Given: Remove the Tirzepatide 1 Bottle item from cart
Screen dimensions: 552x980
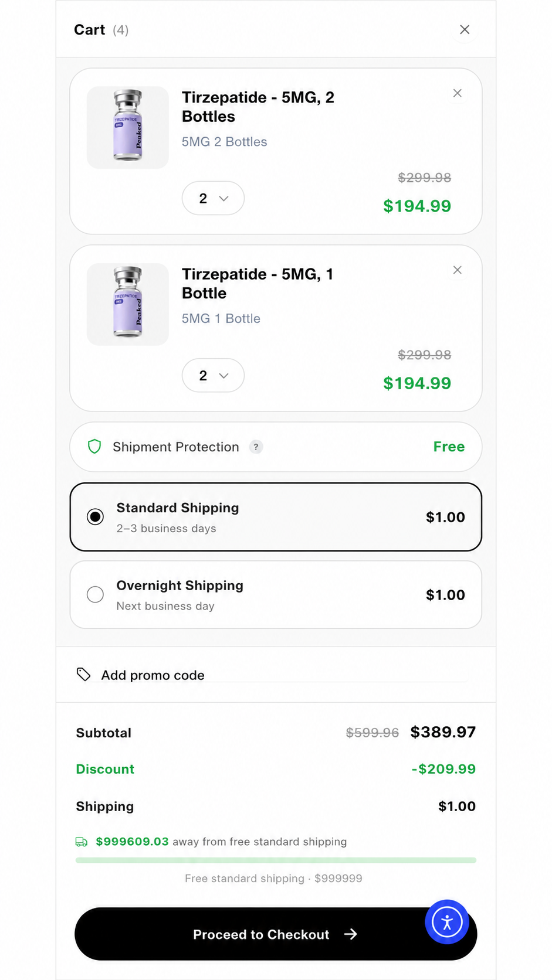Looking at the screenshot, I should (458, 270).
